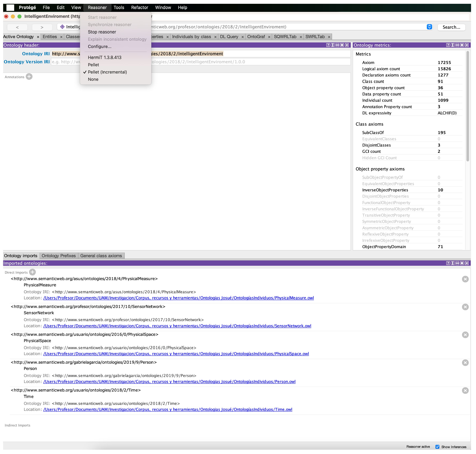Select Pellet (Incremental) reasoner option
This screenshot has height=454, width=476.
[x=107, y=72]
